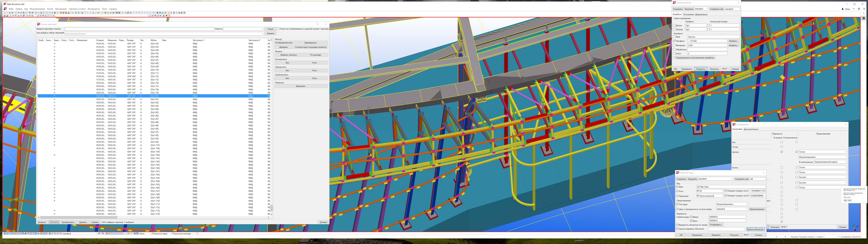Image resolution: width=868 pixels, height=244 pixels.
Task: Click the Undo arrow toolbar icon
Action: click(x=30, y=13)
